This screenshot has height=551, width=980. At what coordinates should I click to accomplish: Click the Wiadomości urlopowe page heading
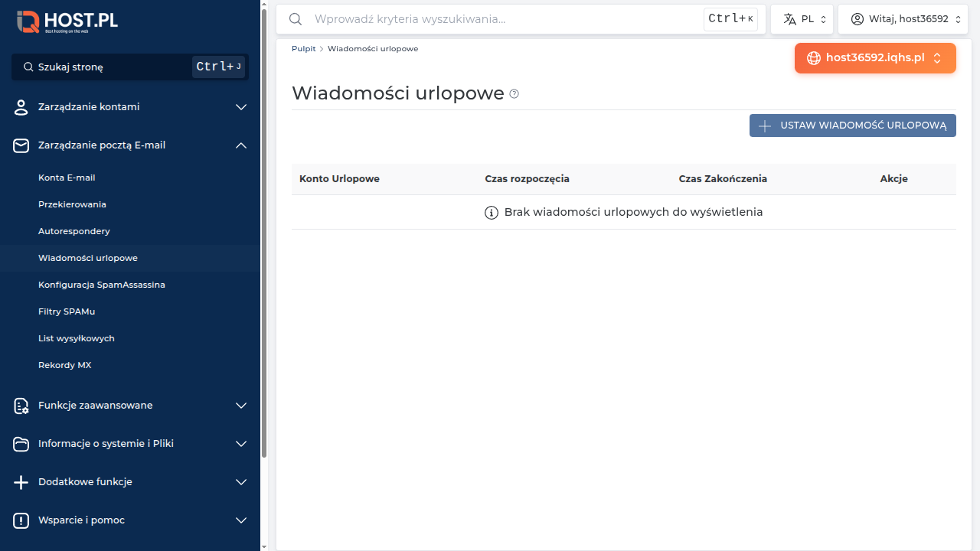click(x=398, y=93)
